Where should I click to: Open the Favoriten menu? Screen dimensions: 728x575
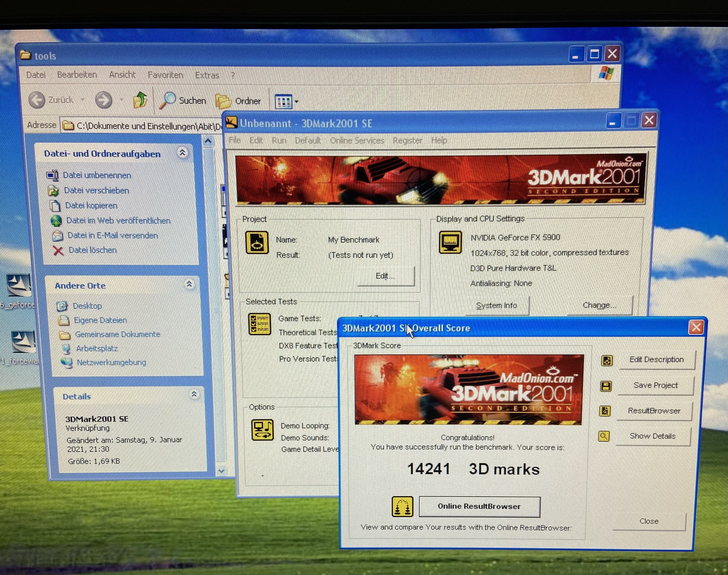[x=166, y=75]
